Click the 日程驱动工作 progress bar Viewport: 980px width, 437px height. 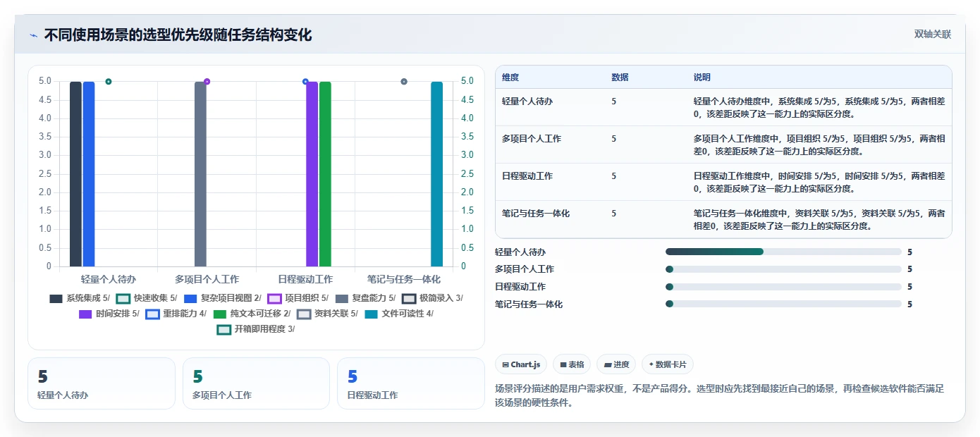783,287
